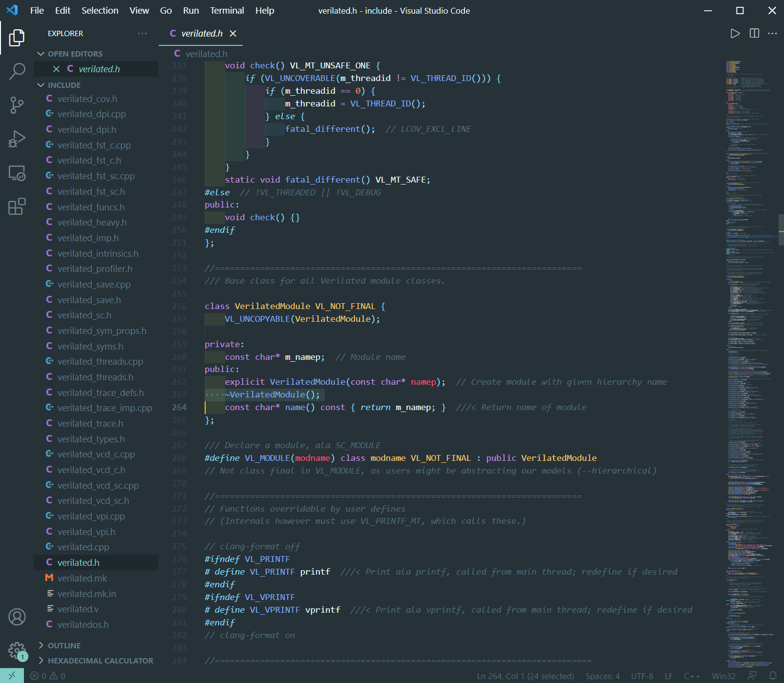
Task: Show errors and warnings problems panel
Action: pyautogui.click(x=48, y=676)
